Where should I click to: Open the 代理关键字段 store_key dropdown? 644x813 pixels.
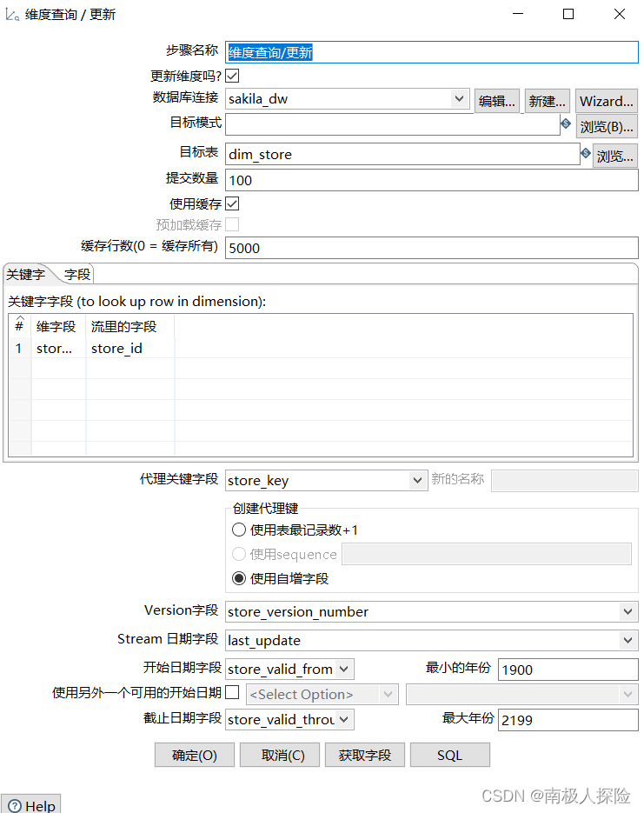point(417,480)
